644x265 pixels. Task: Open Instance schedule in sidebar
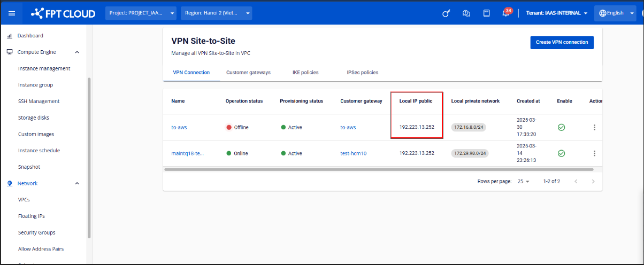point(39,151)
